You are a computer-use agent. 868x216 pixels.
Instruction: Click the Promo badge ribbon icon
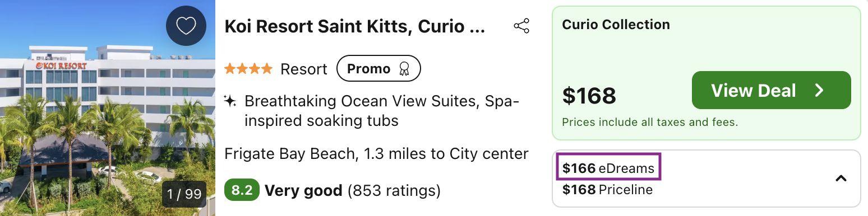tap(404, 69)
